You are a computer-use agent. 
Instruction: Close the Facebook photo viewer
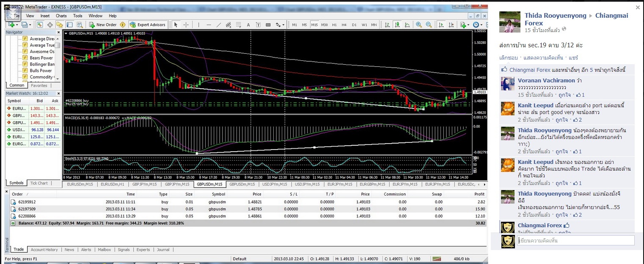[638, 7]
